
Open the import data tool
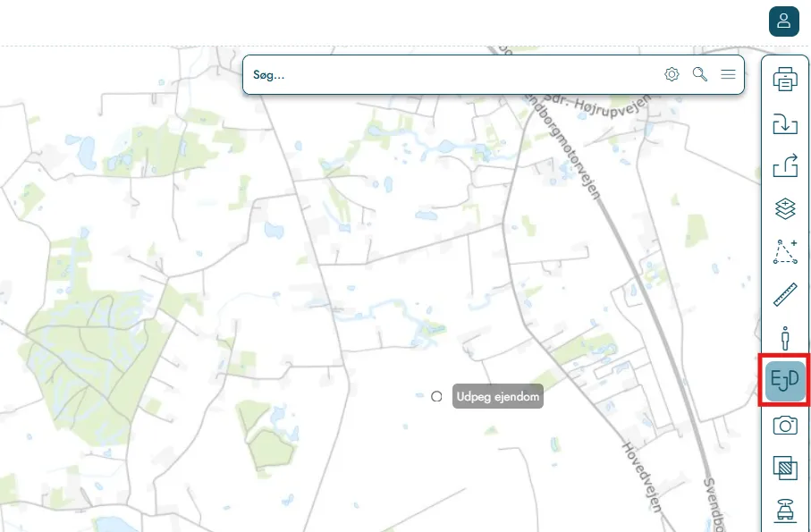click(x=784, y=123)
